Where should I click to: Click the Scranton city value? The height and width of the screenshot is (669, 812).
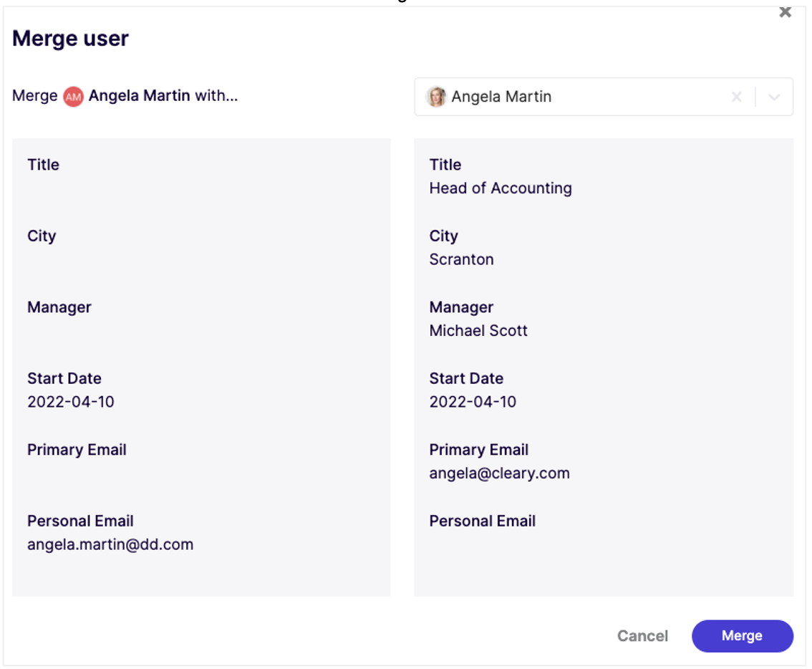pyautogui.click(x=462, y=259)
